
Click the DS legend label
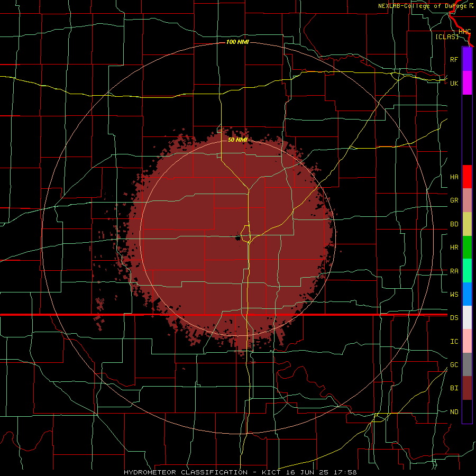454,318
